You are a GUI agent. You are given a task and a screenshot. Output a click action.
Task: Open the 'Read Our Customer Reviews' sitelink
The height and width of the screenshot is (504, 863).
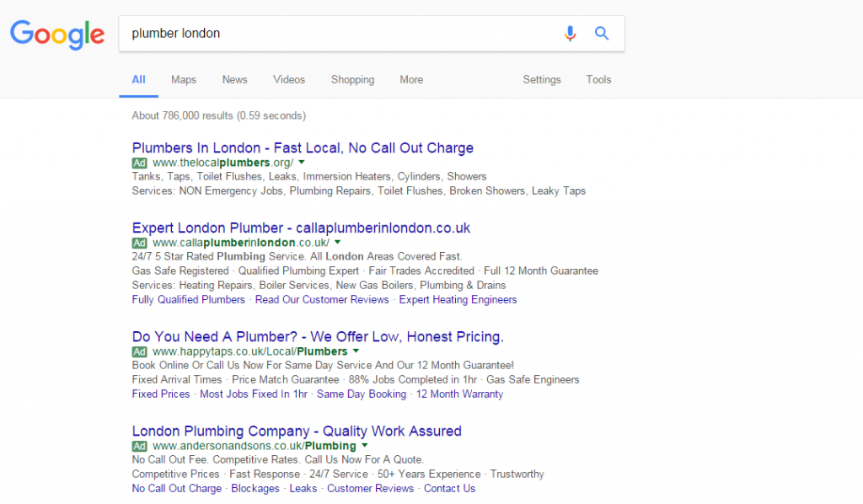click(x=322, y=300)
